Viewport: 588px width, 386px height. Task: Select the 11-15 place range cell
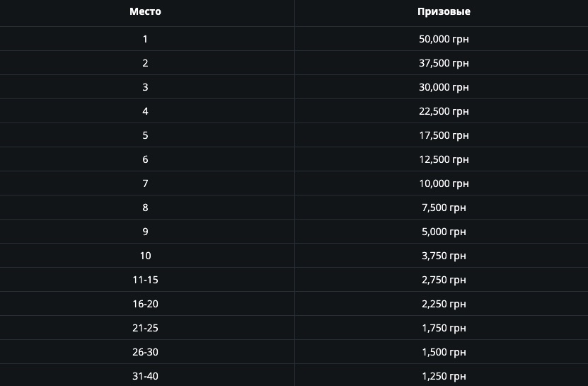point(145,280)
